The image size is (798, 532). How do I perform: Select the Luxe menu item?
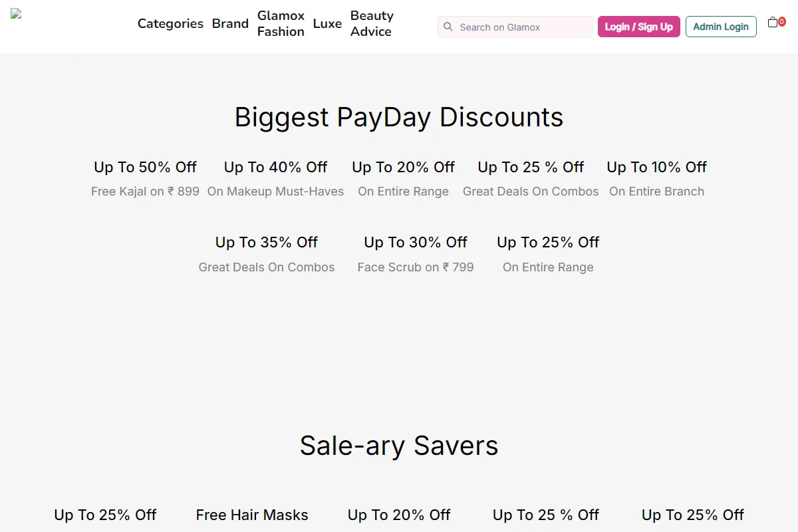point(327,23)
